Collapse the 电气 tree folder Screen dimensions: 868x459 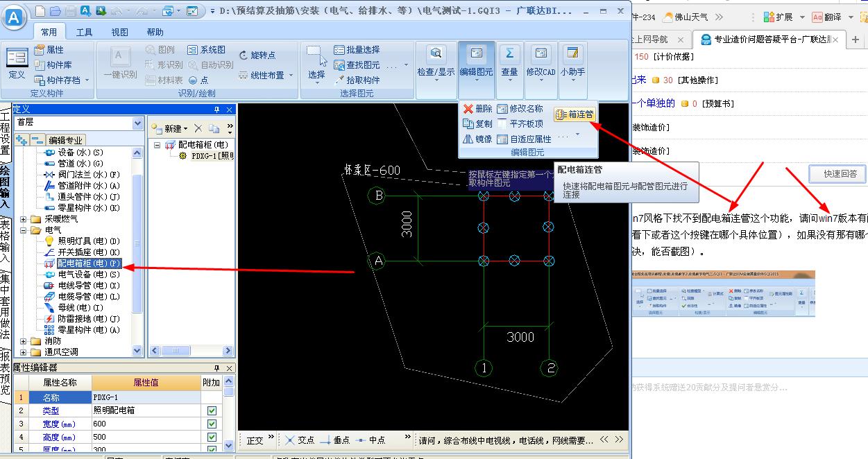[24, 230]
